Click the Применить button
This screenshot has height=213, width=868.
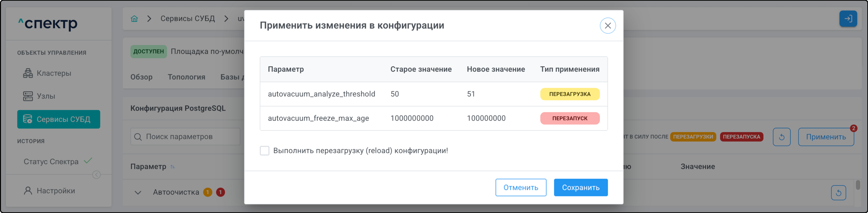[x=825, y=137]
